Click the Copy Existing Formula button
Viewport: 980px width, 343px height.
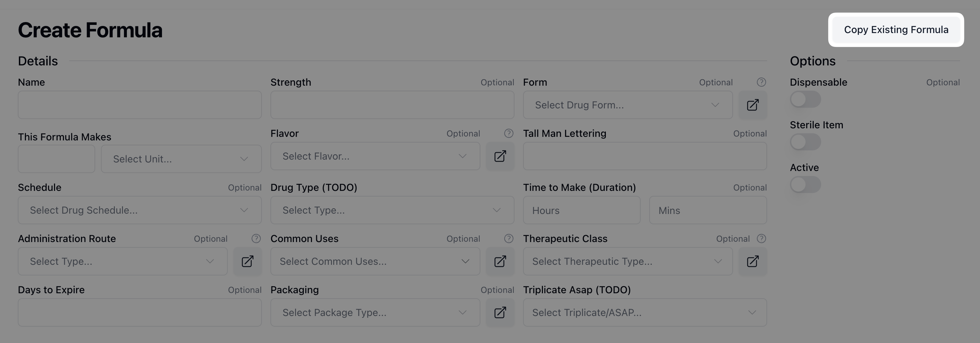tap(896, 30)
